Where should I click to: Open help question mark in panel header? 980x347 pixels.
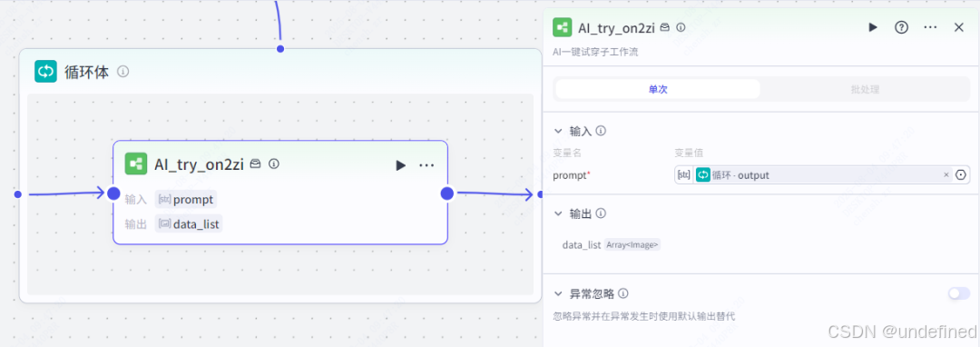(x=901, y=27)
